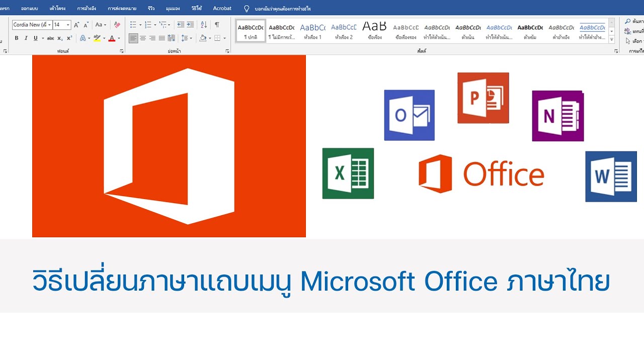Open line spacing icon

(185, 38)
